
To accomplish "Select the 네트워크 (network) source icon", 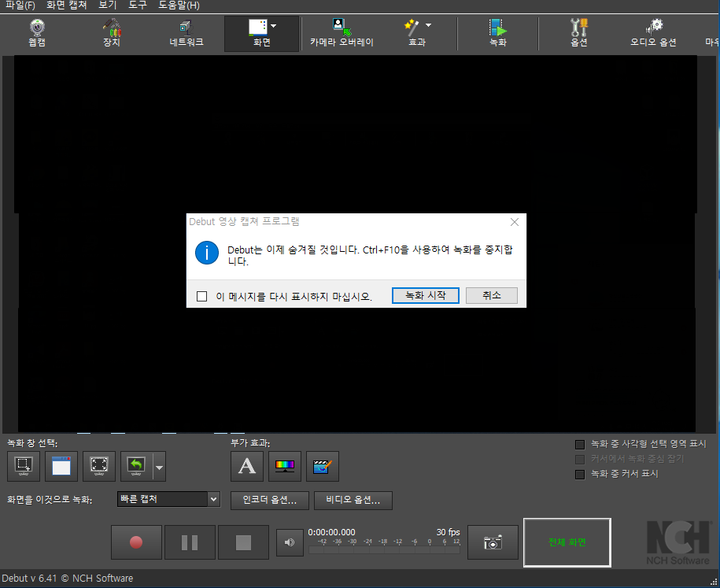I will [186, 33].
